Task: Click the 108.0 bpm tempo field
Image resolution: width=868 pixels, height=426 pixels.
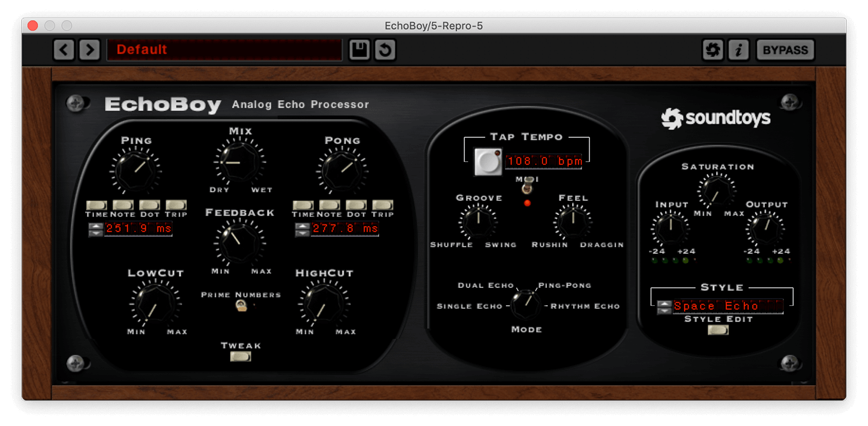Action: pyautogui.click(x=544, y=161)
